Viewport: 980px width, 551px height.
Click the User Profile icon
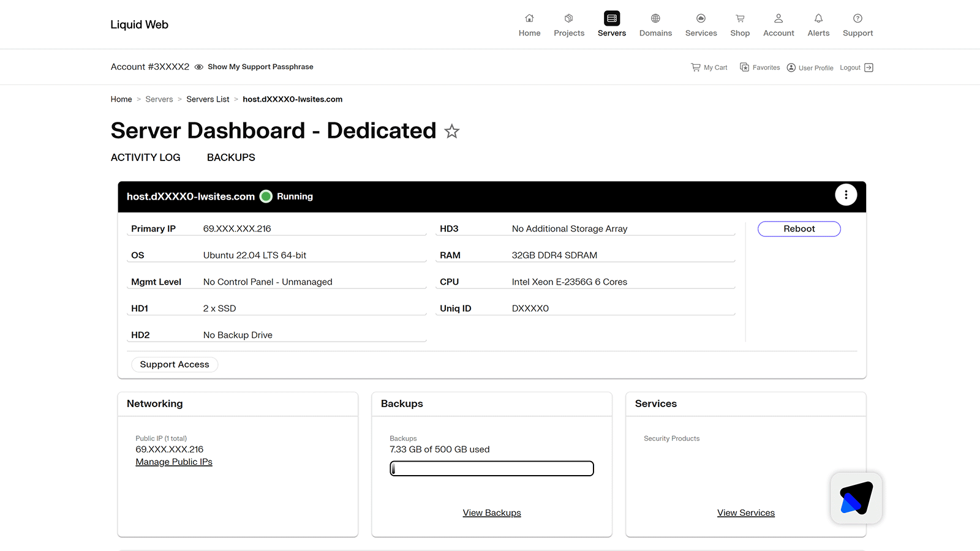pyautogui.click(x=791, y=67)
